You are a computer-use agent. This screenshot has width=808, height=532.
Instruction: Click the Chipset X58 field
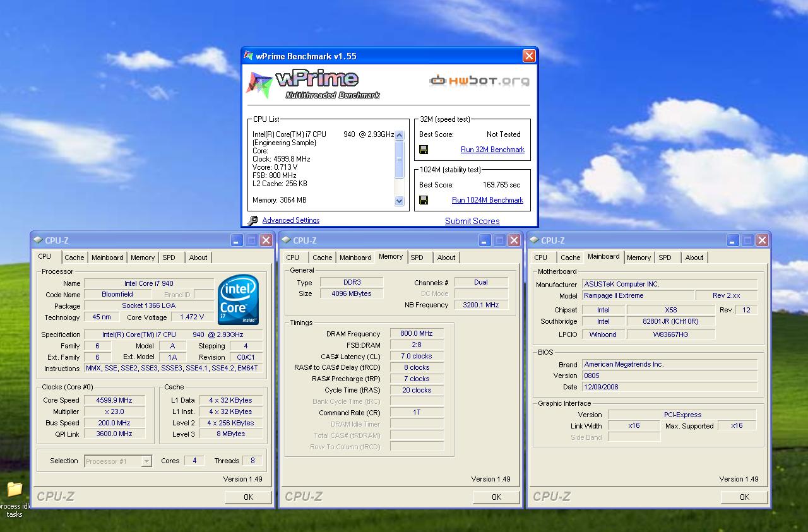pos(670,310)
